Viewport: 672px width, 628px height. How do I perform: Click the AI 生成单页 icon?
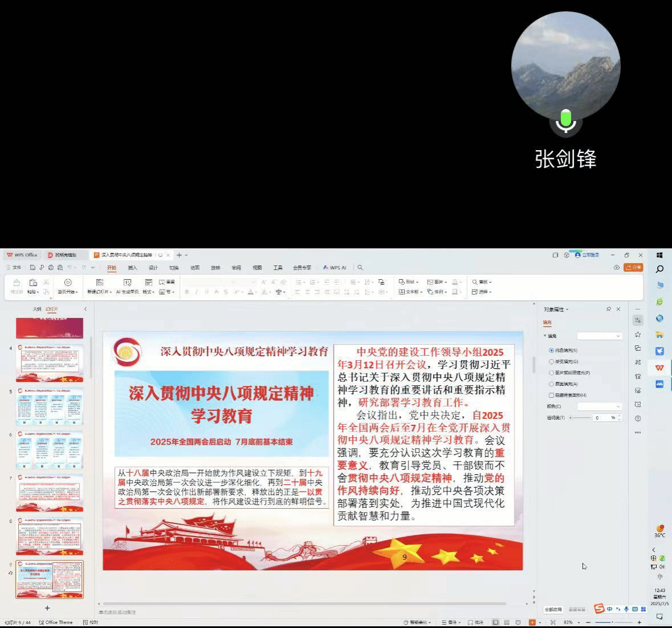tap(127, 283)
